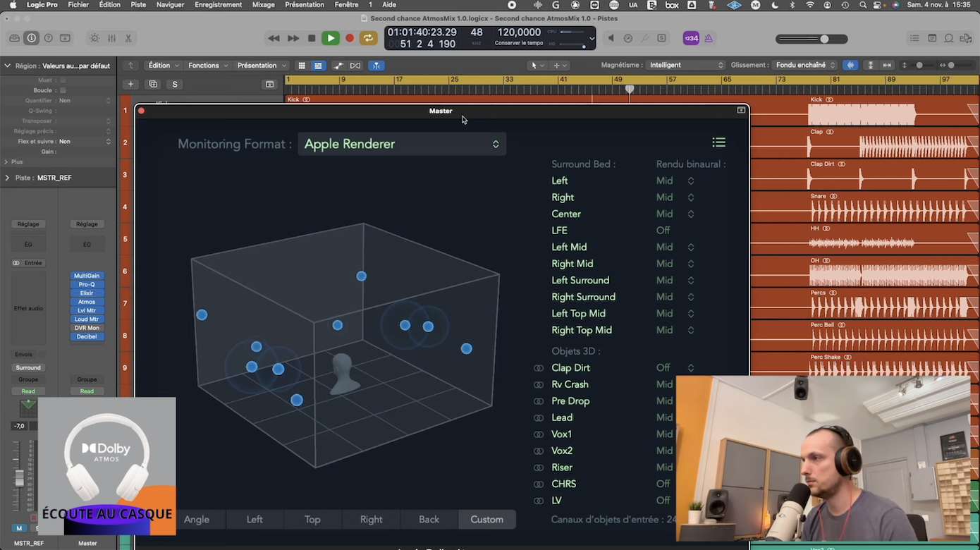Screen dimensions: 980x550
Task: Open the Monitoring Format Apple Renderer dropdown
Action: (402, 144)
